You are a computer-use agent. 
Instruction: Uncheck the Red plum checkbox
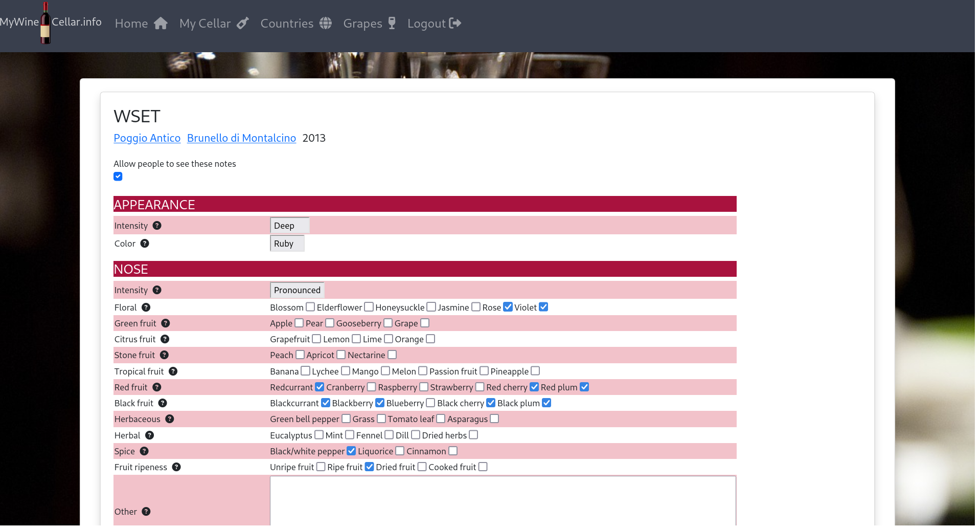click(584, 387)
